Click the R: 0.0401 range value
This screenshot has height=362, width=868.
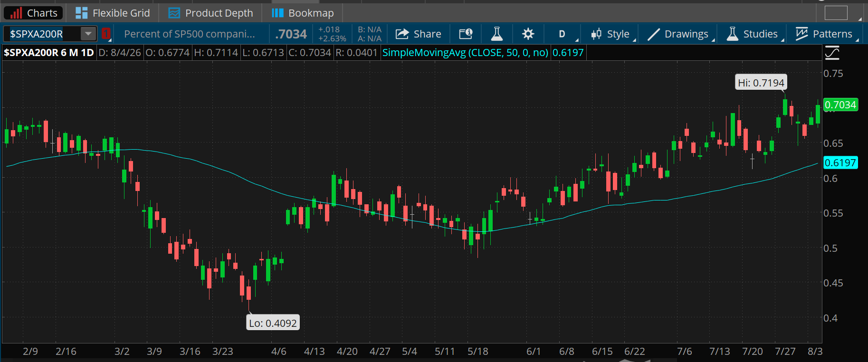pos(356,53)
